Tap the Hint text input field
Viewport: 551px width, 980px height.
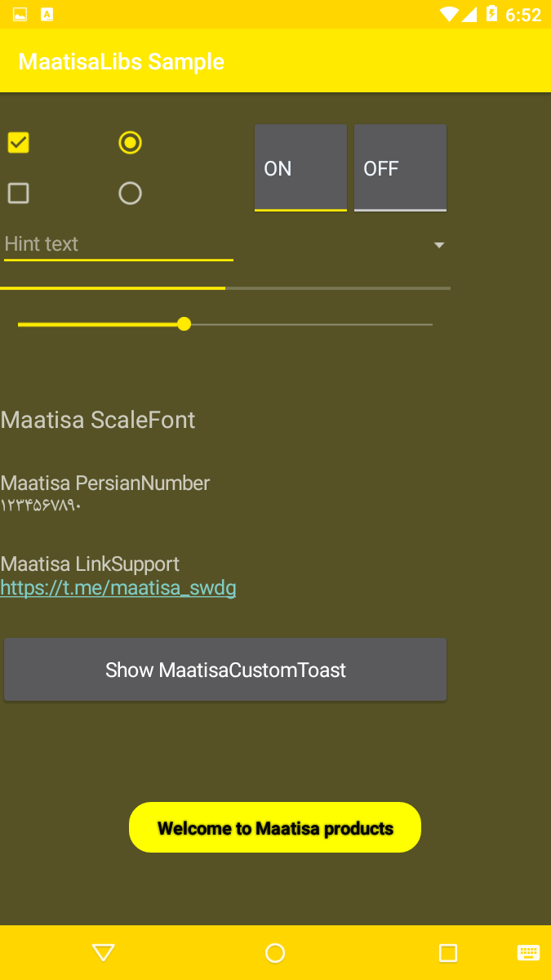(x=118, y=243)
